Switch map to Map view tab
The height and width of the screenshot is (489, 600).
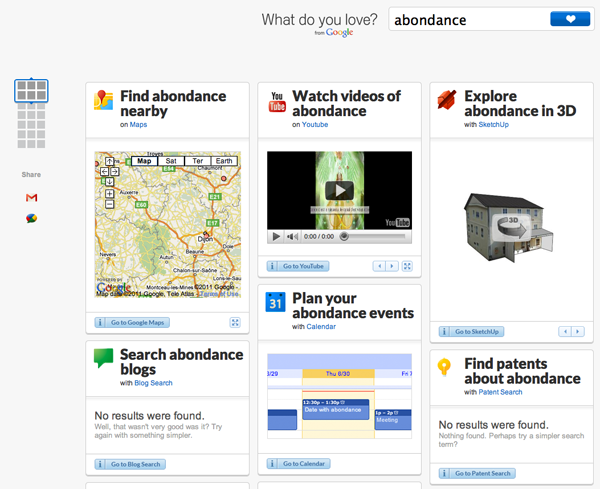[x=144, y=161]
